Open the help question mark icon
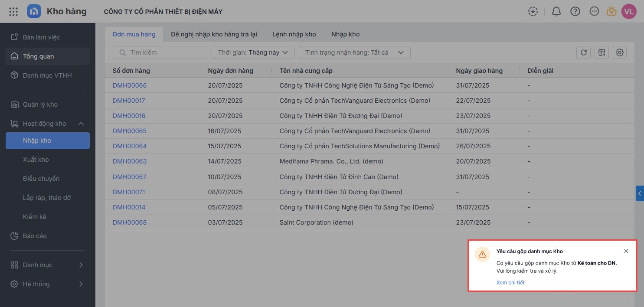644x307 pixels. (x=575, y=12)
